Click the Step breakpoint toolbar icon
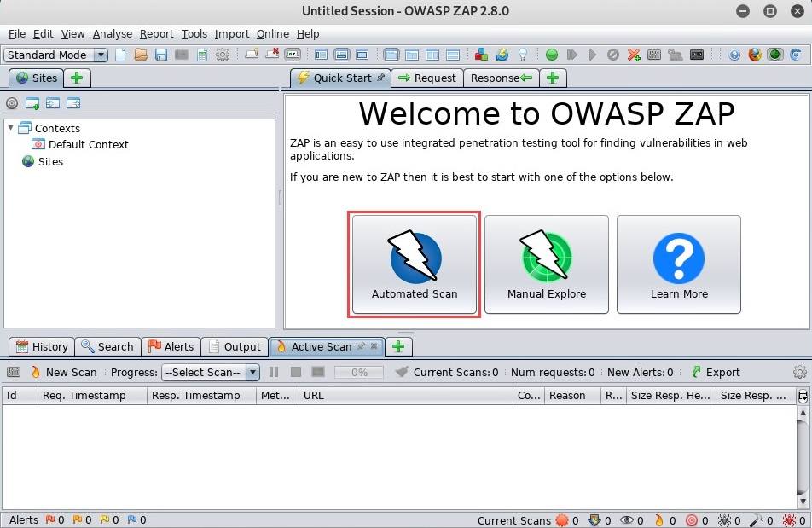Image resolution: width=812 pixels, height=528 pixels. [572, 55]
